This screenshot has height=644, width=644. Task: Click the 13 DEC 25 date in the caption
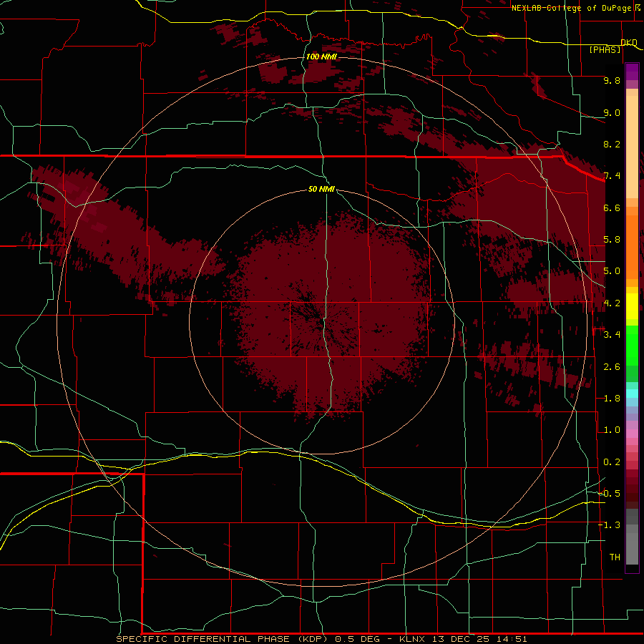pyautogui.click(x=459, y=639)
